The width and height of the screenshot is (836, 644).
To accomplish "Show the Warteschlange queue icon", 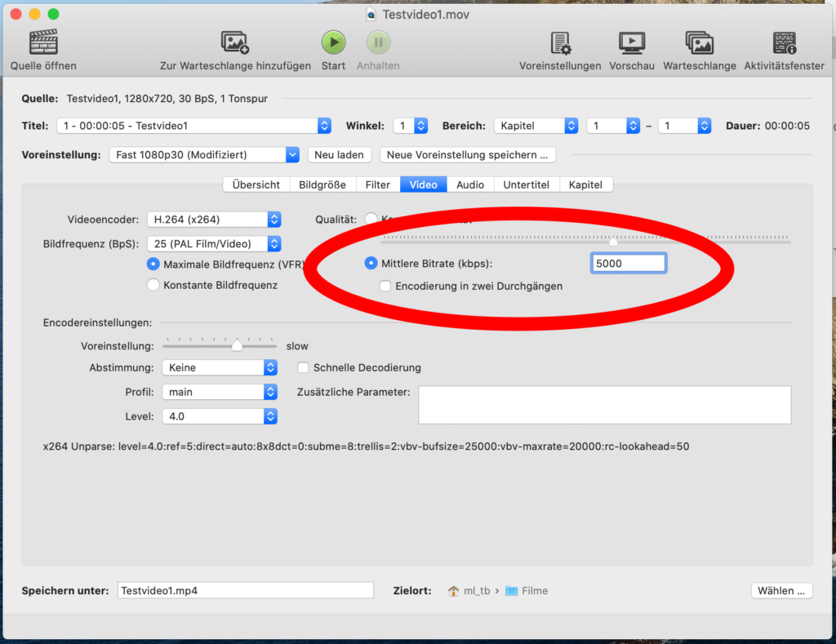I will point(699,43).
